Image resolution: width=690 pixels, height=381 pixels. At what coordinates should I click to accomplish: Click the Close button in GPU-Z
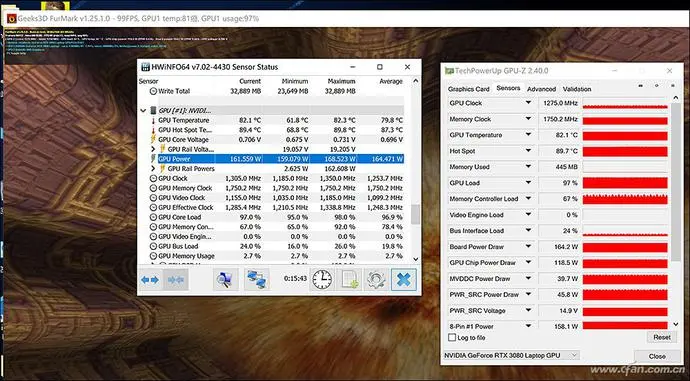[657, 356]
